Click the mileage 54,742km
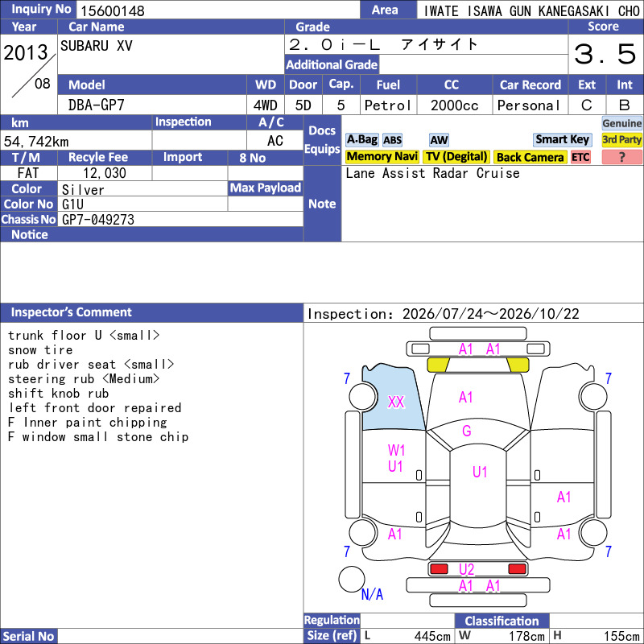 coord(36,142)
